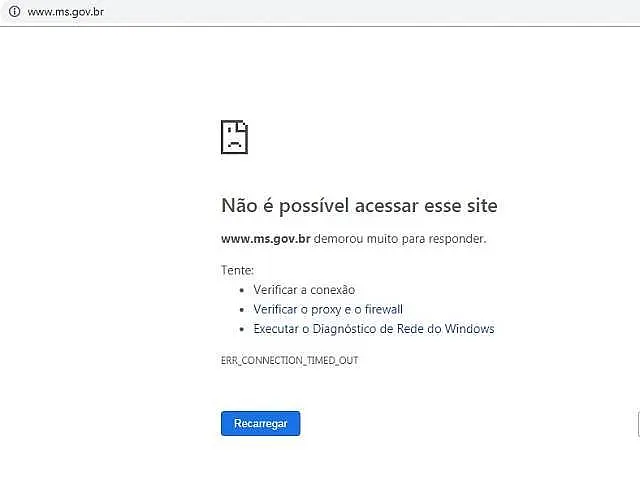The image size is (640, 480).
Task: Select the 'Verificar a conexão' suggestion
Action: [304, 290]
